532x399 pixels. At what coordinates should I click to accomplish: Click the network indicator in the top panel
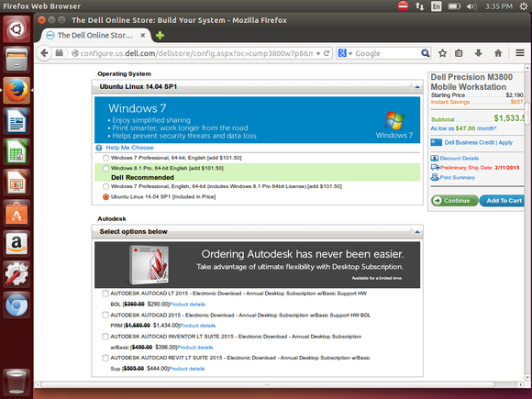(x=420, y=6)
